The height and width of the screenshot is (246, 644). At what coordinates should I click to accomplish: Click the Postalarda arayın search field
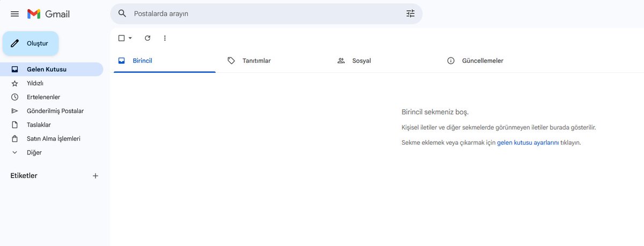266,13
